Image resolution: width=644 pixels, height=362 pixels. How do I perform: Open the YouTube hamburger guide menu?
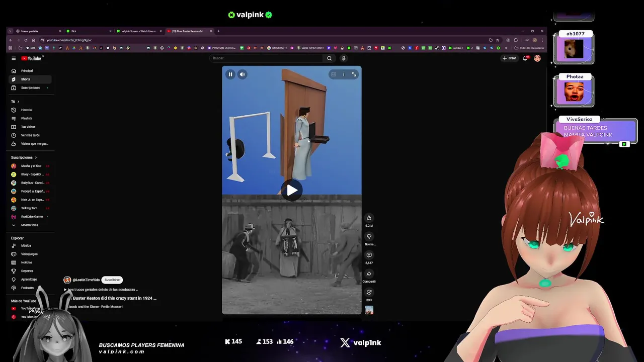14,58
